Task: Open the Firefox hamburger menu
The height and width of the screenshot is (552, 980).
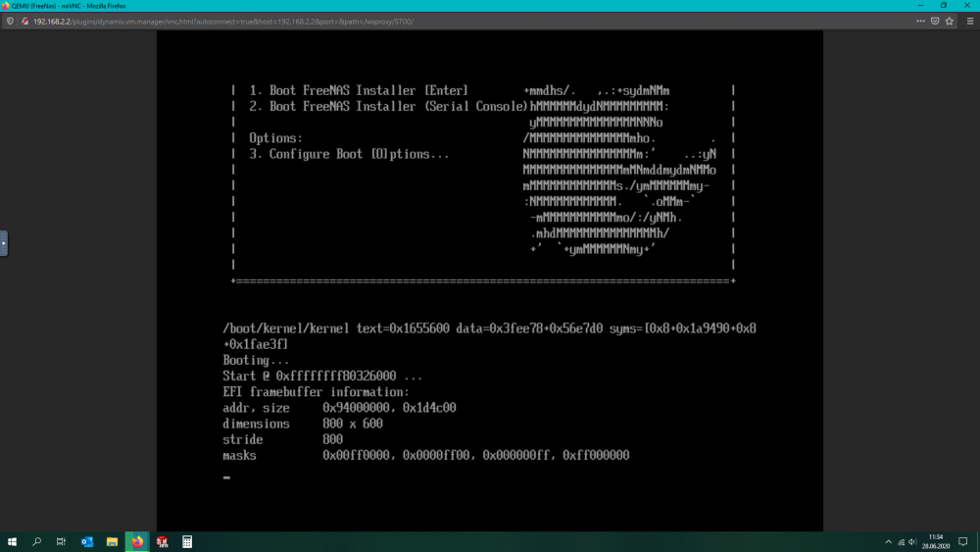Action: click(970, 22)
